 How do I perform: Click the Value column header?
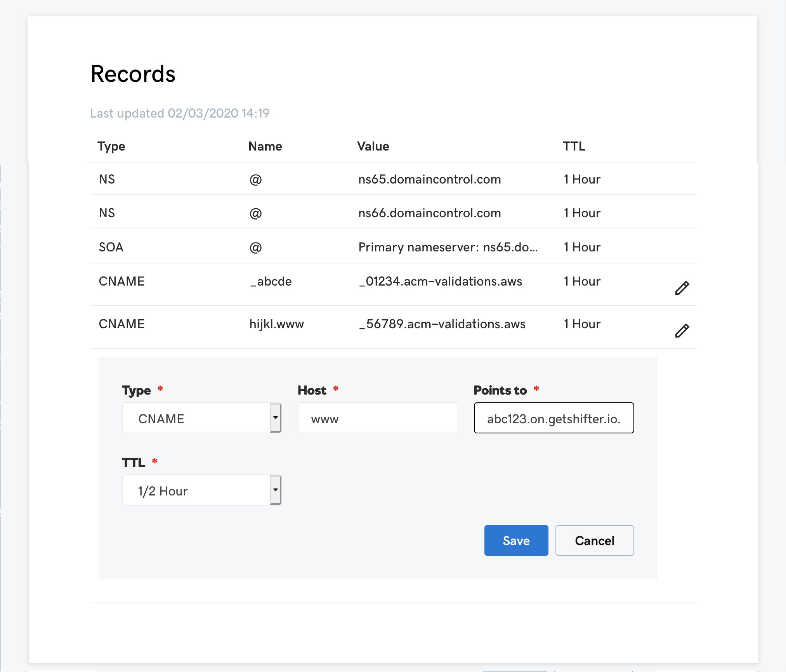(x=373, y=146)
